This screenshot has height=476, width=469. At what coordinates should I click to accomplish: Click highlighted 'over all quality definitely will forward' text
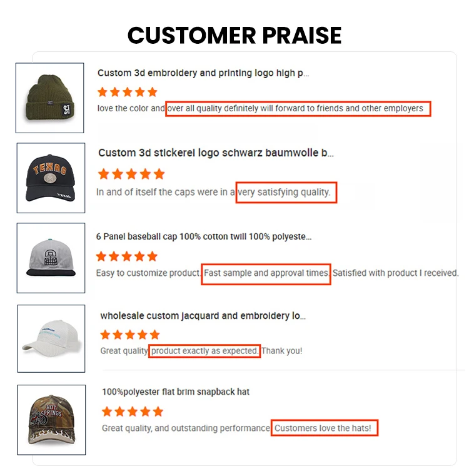[x=298, y=108]
